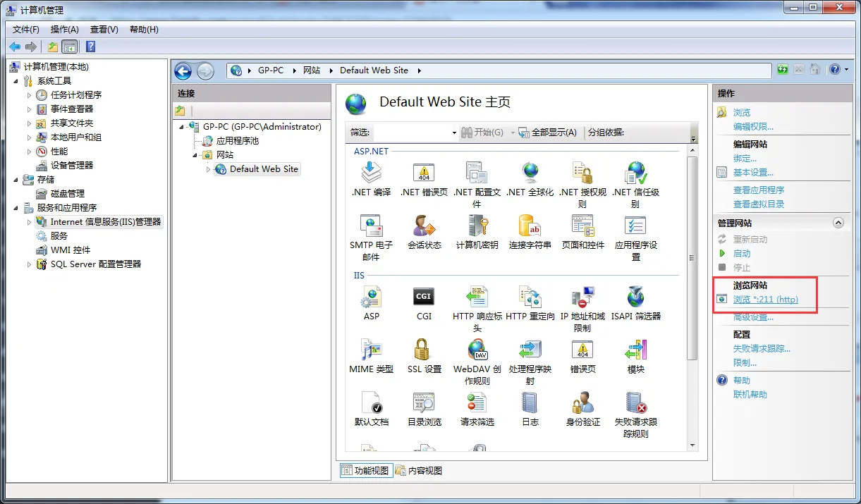Open the .NET 全球化 icon
The height and width of the screenshot is (504, 861).
click(x=530, y=173)
